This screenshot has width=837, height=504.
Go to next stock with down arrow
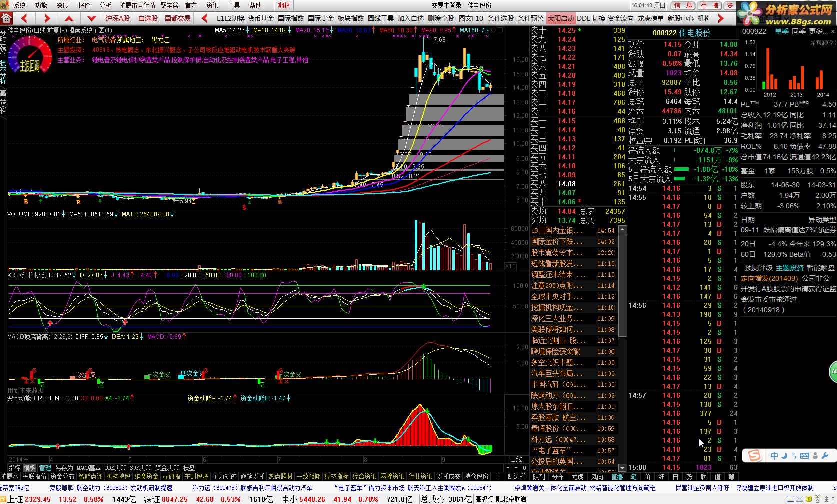pos(91,18)
